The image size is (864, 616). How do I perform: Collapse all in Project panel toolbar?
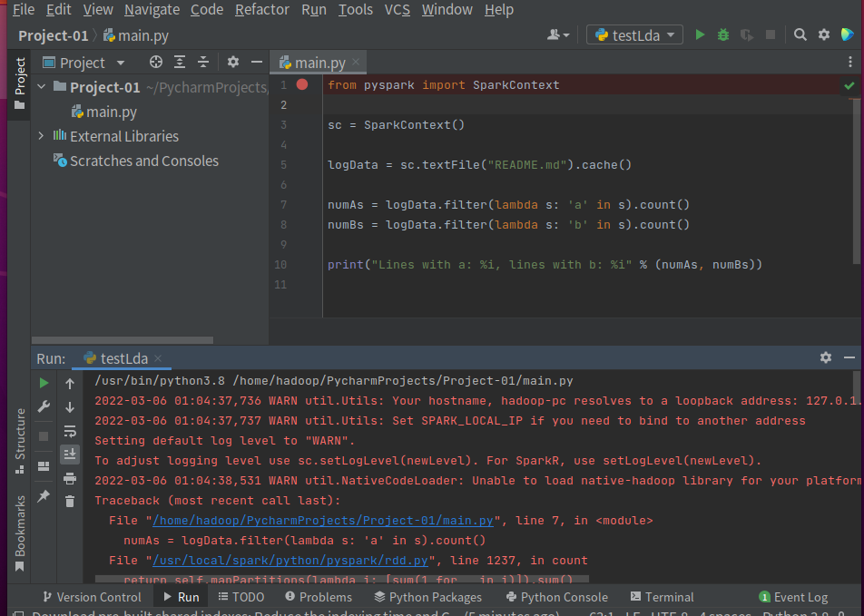203,63
